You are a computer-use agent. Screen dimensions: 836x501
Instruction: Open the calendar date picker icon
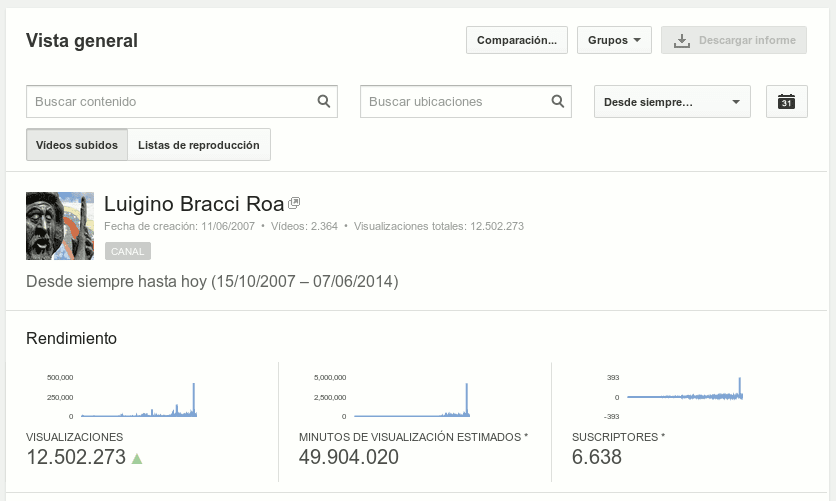point(786,101)
